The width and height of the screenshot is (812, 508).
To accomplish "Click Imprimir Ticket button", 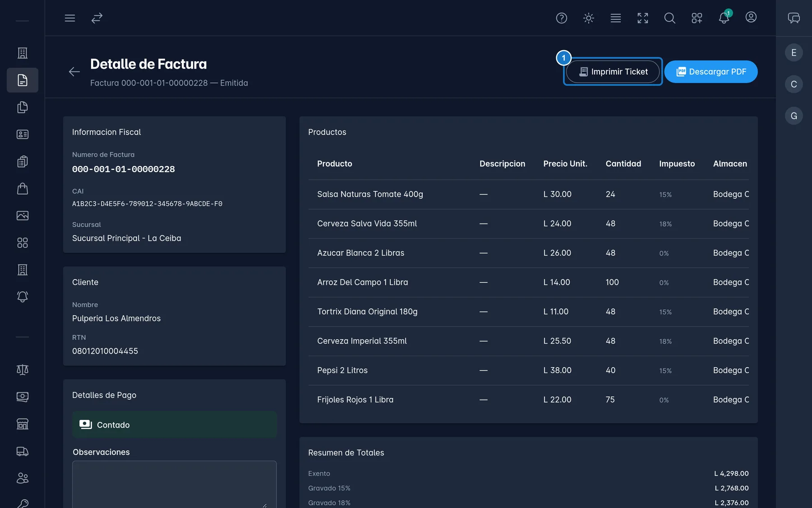I will (613, 71).
